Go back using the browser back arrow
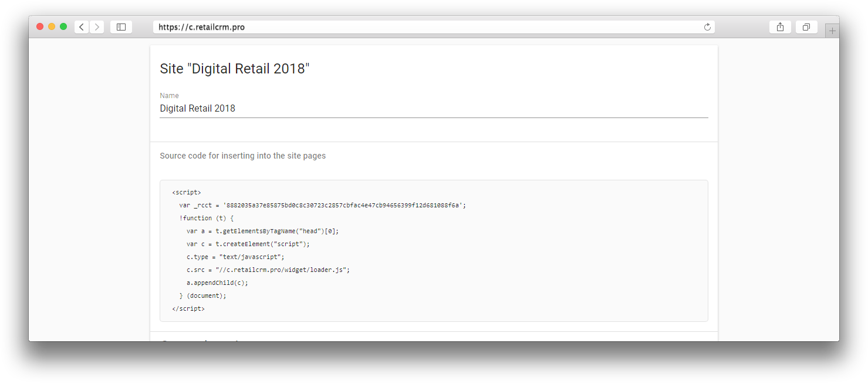The height and width of the screenshot is (383, 868). point(82,27)
